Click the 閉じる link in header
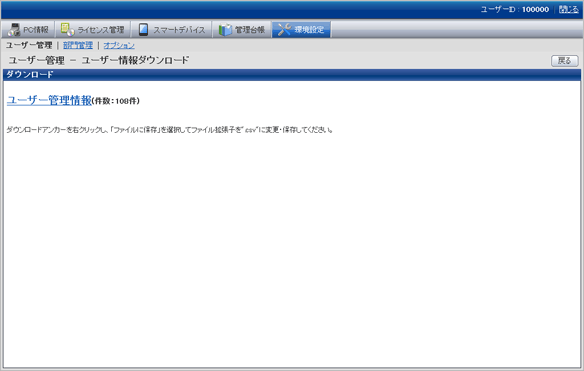Screen dimensions: 584x371 coord(569,9)
